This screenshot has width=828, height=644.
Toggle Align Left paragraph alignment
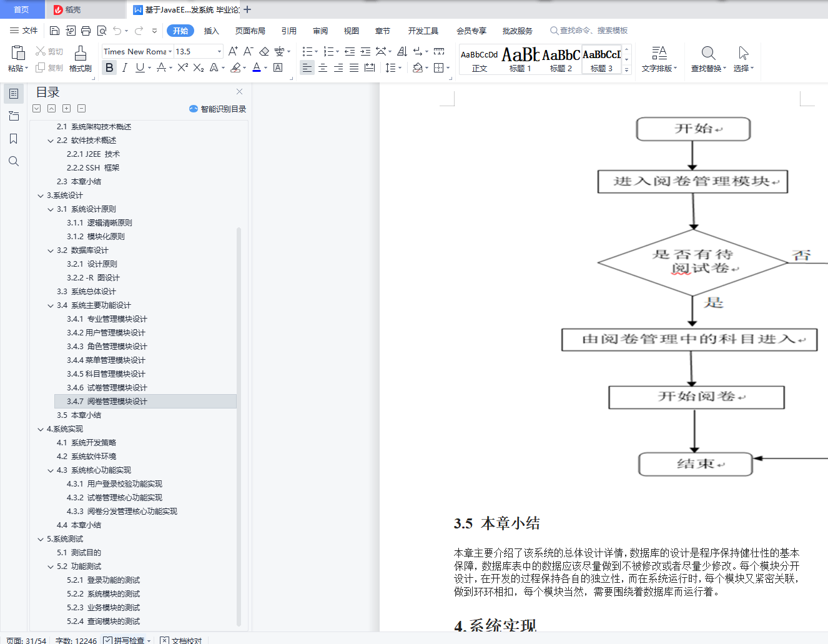[307, 67]
